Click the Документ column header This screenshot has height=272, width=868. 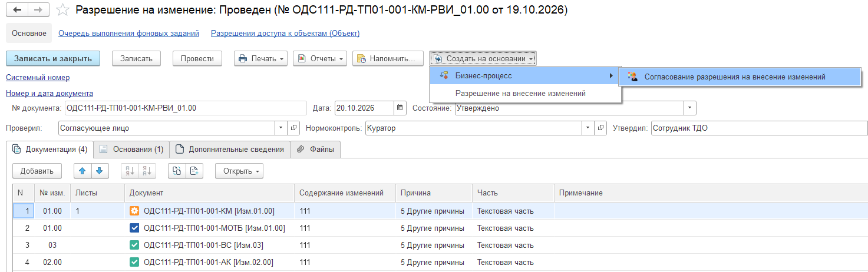[x=209, y=193]
